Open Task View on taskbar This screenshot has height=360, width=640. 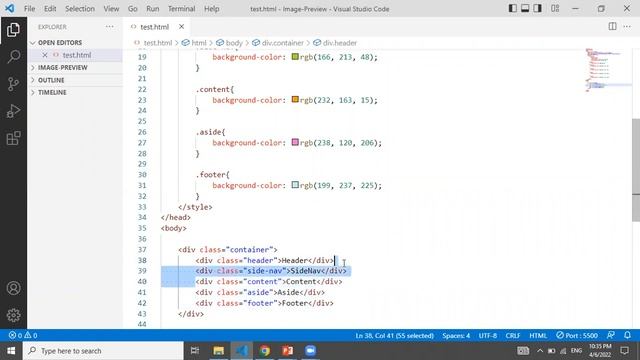(195, 351)
